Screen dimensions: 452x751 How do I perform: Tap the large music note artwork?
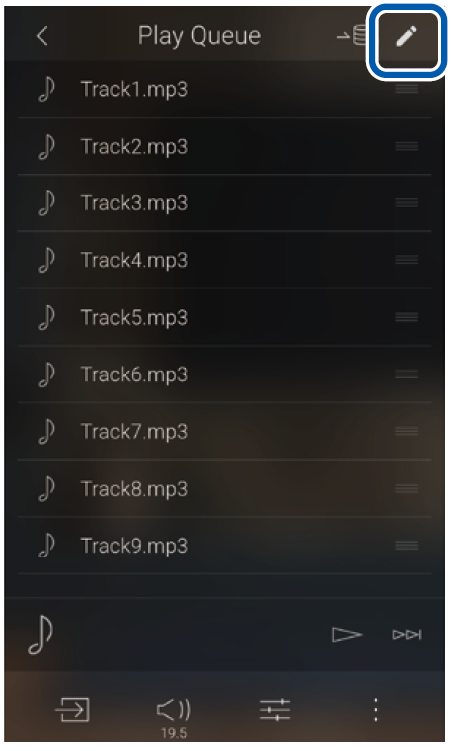pyautogui.click(x=40, y=635)
